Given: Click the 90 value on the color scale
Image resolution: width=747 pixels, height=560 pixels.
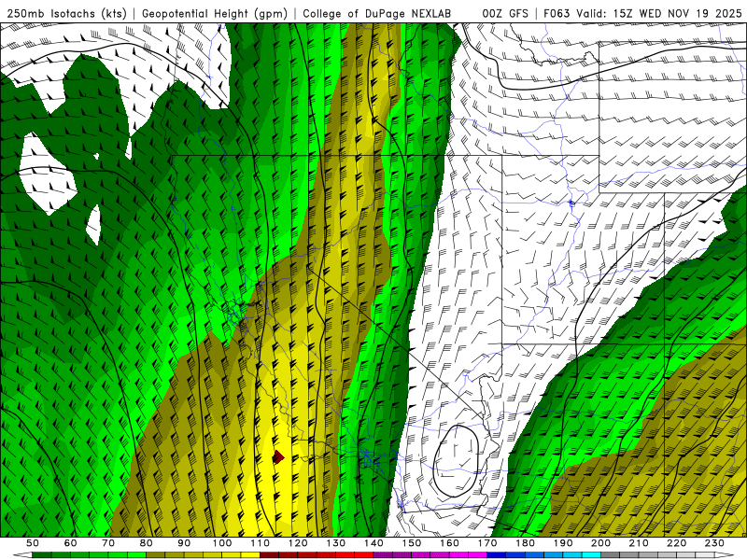Looking at the screenshot, I should tap(184, 543).
